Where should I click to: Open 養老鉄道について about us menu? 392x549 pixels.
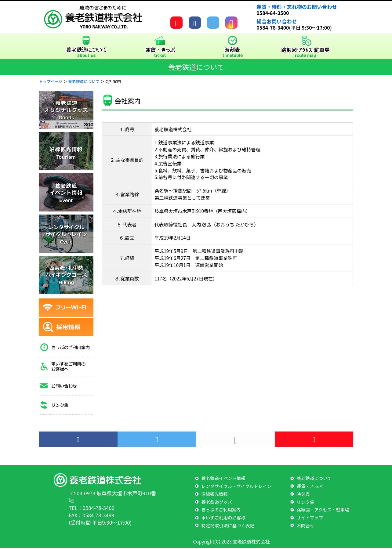[x=86, y=46]
